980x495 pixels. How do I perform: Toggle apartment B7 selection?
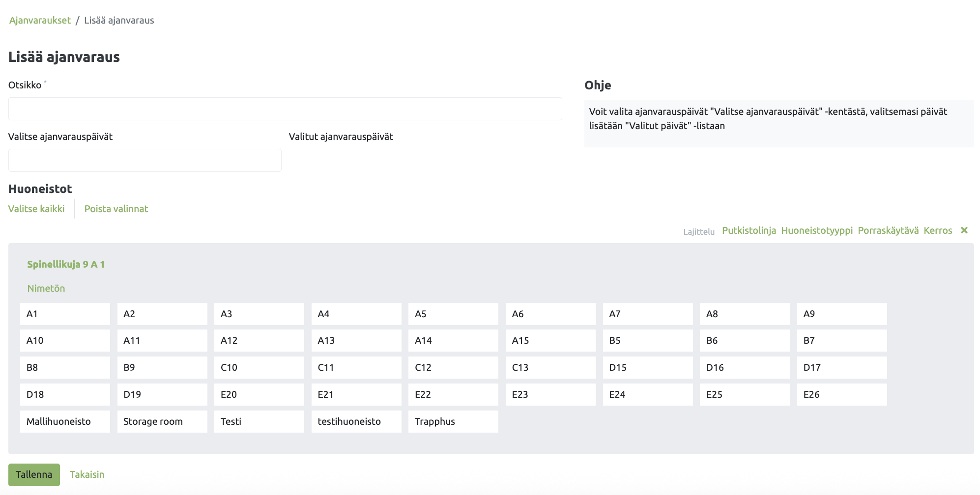click(x=841, y=340)
